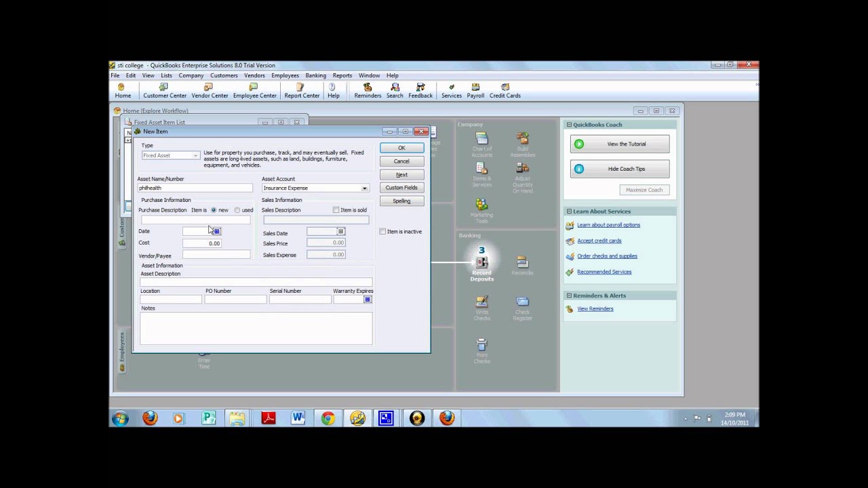Click OK in New Item dialog

click(x=401, y=148)
